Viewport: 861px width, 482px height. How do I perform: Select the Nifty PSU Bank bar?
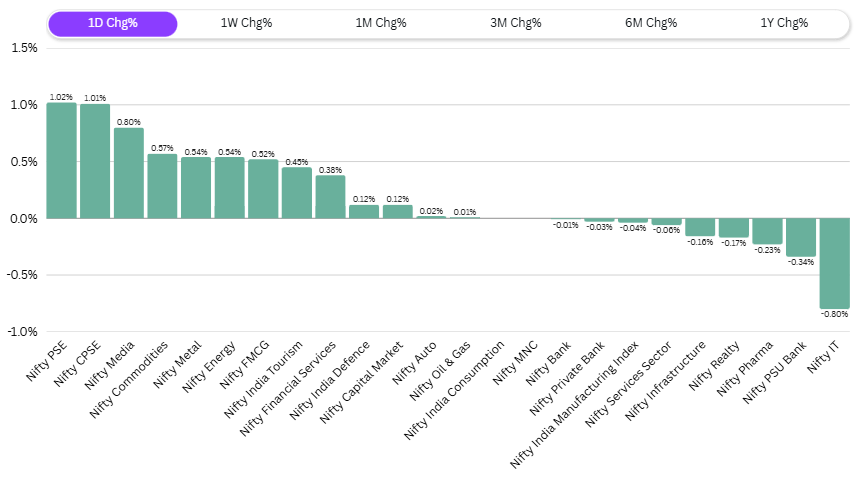[801, 237]
